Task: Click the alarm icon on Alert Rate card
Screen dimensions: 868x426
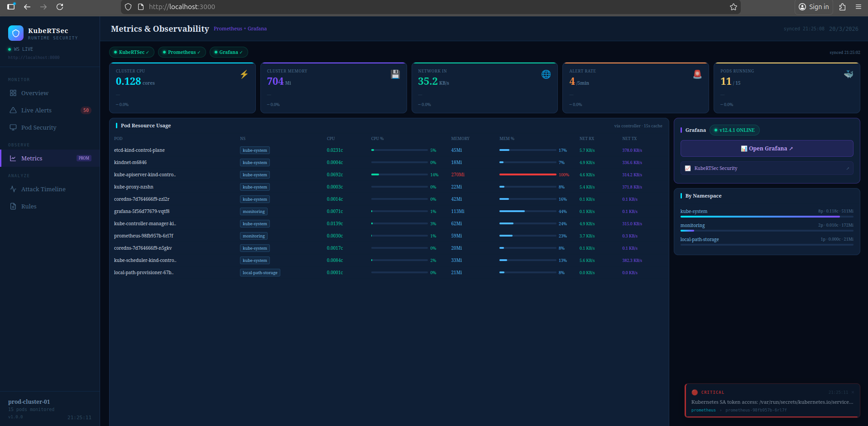Action: click(697, 74)
